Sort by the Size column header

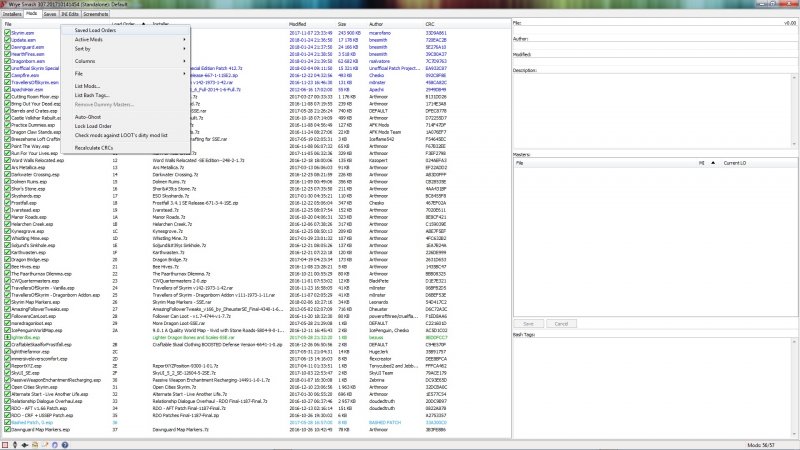coord(342,24)
